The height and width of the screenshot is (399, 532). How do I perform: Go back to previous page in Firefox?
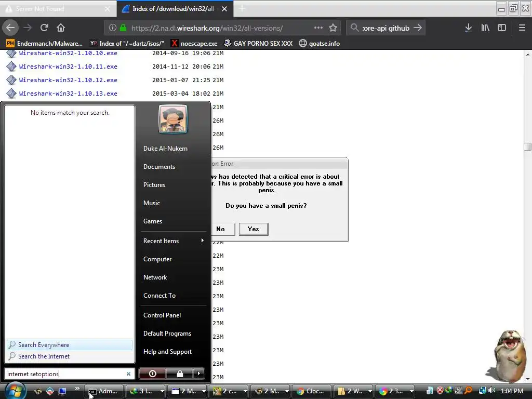coord(10,28)
